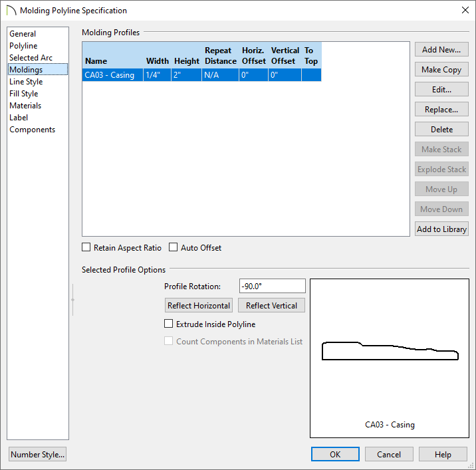Image resolution: width=476 pixels, height=470 pixels.
Task: Click the N/A repeat distance cell
Action: coord(220,75)
